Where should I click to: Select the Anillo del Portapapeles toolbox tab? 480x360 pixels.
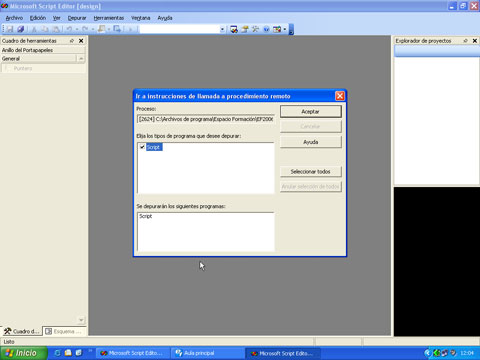click(43, 50)
